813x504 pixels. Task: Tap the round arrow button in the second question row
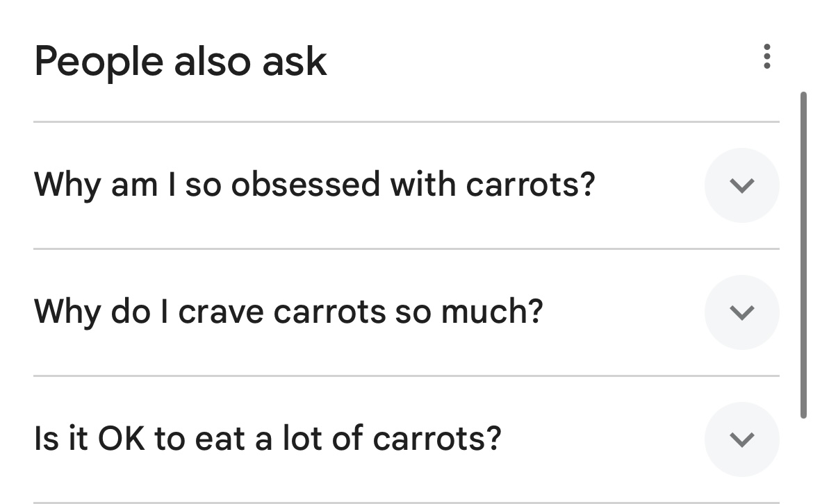coord(741,312)
